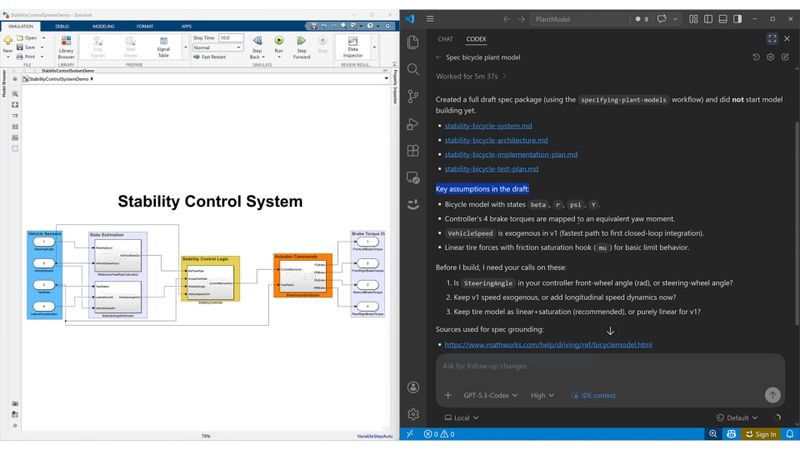Open High reasoning effort dropdown

click(x=542, y=395)
